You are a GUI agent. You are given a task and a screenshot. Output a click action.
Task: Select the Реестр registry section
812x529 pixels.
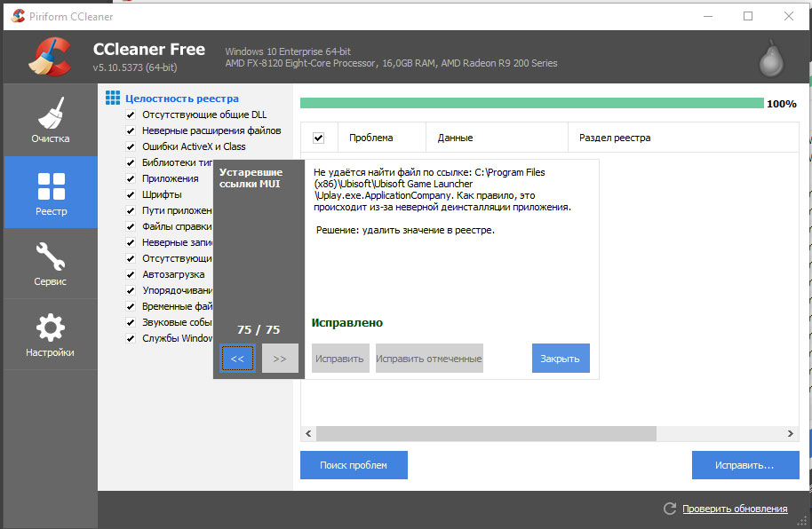(51, 193)
